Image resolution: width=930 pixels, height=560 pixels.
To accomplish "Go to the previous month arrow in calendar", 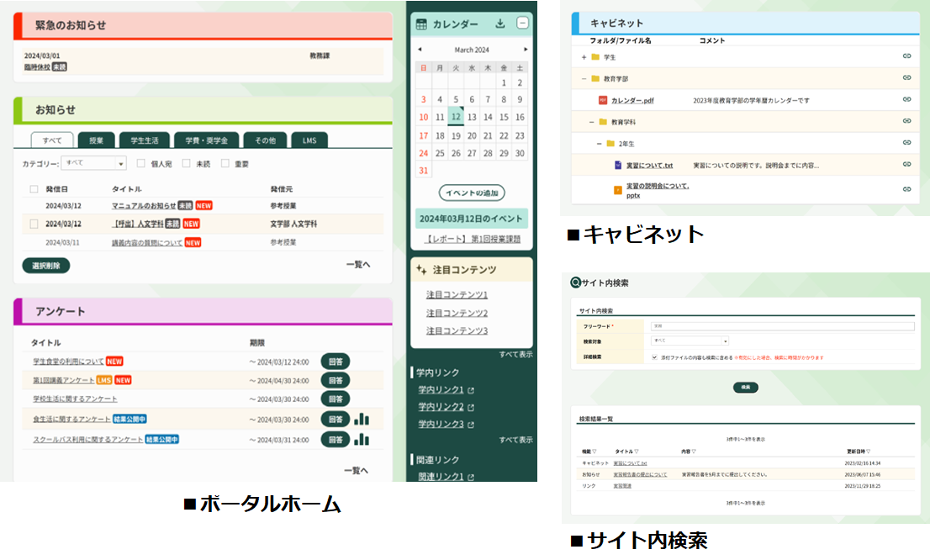I will (420, 50).
